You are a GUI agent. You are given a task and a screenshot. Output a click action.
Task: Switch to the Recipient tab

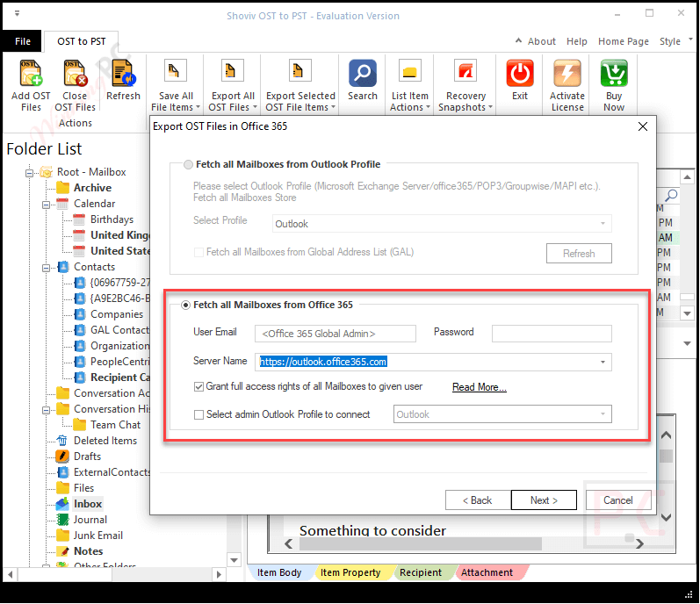point(421,572)
